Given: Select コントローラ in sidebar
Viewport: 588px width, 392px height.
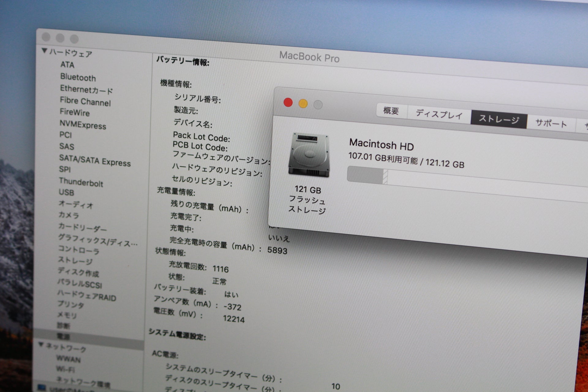Looking at the screenshot, I should pyautogui.click(x=79, y=250).
